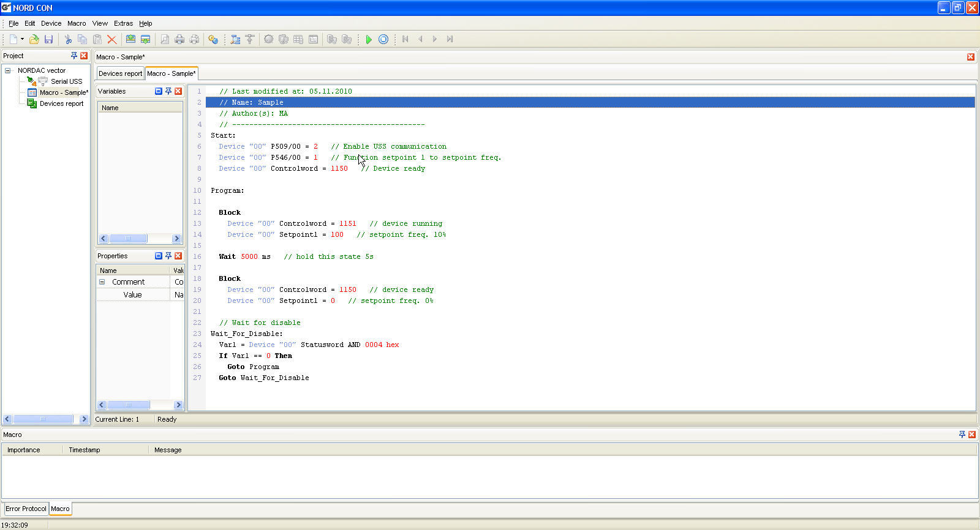Click the previous step arrow icon
This screenshot has height=530, width=980.
[x=420, y=39]
